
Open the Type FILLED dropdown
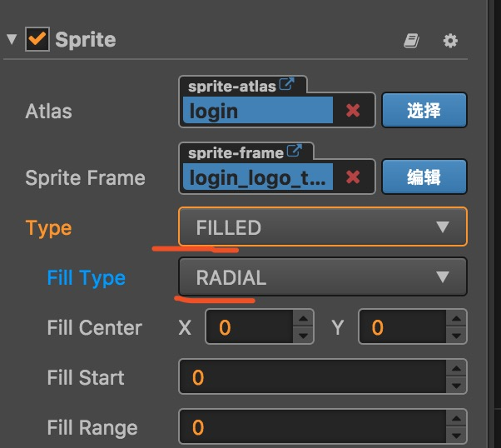tap(323, 227)
